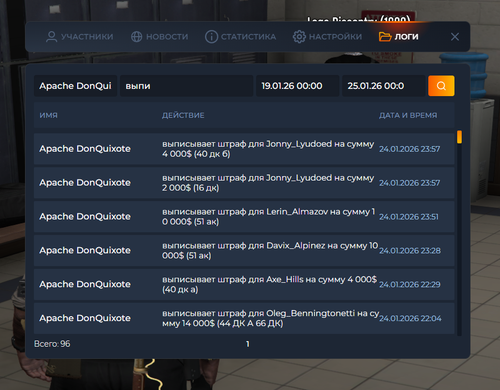Edit the start date field 19.01.26 00:00

pyautogui.click(x=297, y=86)
